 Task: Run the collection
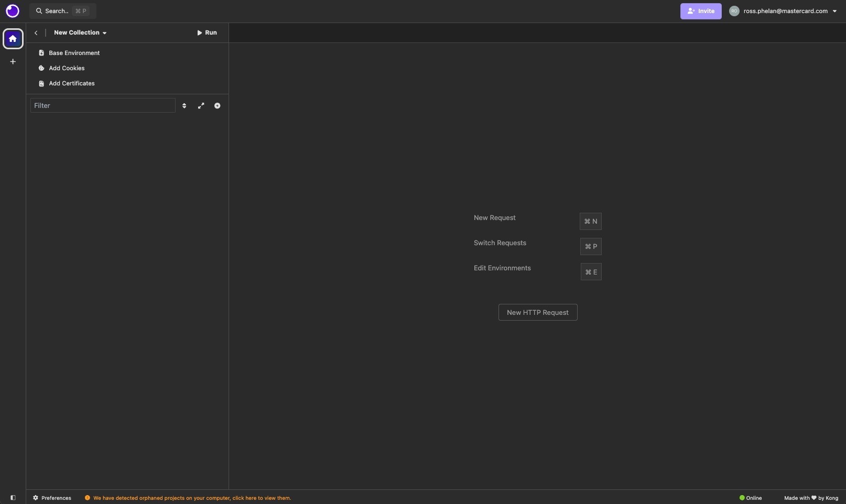click(x=207, y=32)
